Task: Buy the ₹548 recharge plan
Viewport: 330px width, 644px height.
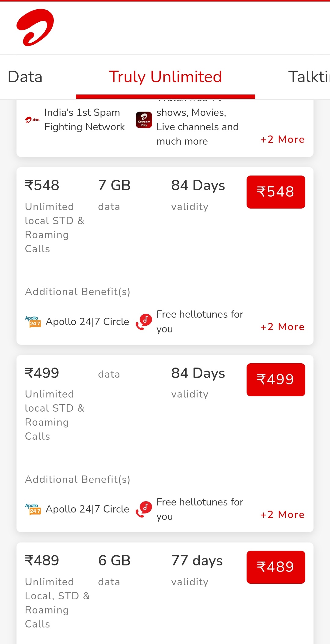Action: point(276,192)
